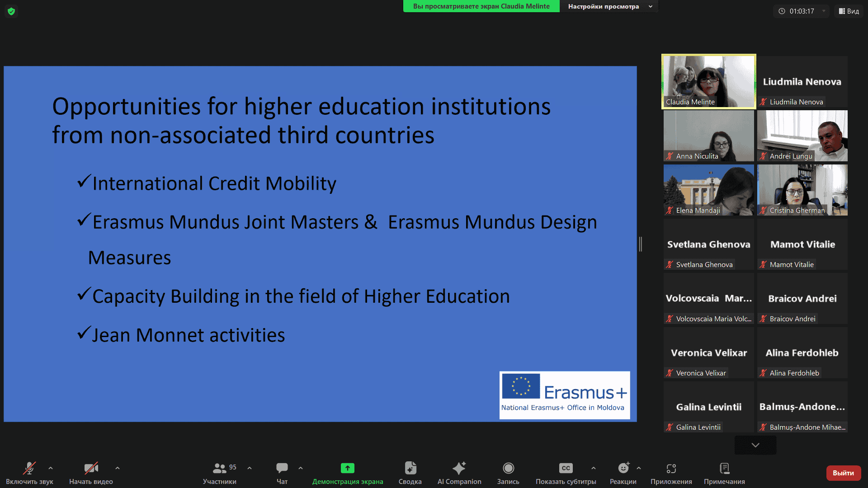Click the red Выйти leave button
The width and height of the screenshot is (868, 488).
click(x=843, y=473)
